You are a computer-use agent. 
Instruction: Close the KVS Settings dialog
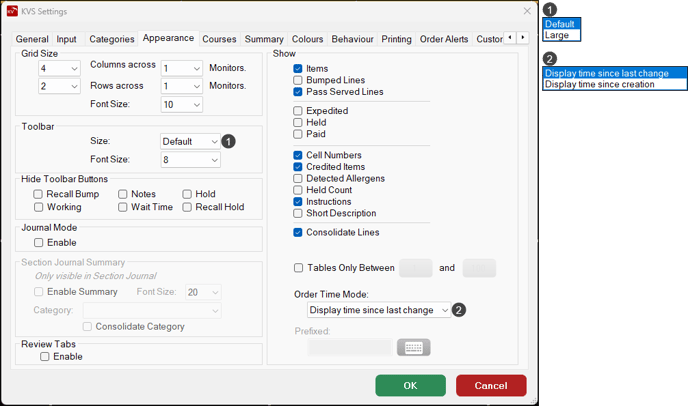[527, 11]
